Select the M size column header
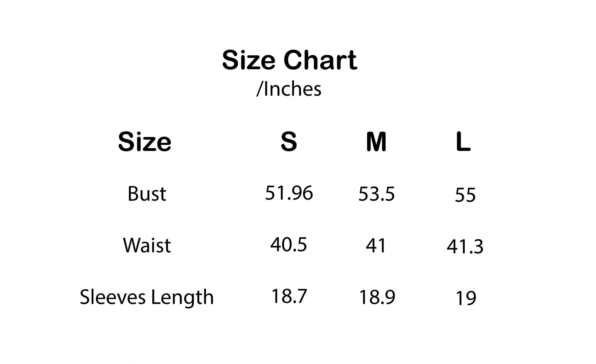 coord(376,142)
